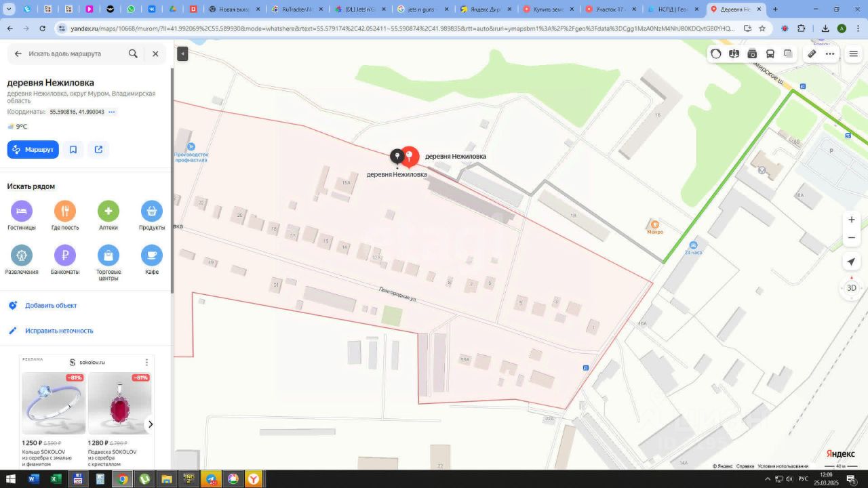Viewport: 868px width, 488px height.
Task: Click the dark map pin near Нежиловка
Action: tap(397, 157)
